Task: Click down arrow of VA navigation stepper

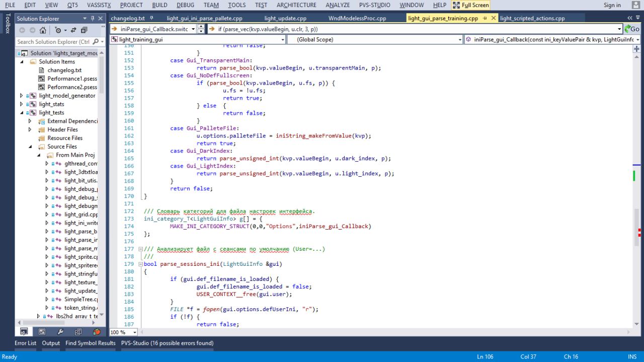Action: pyautogui.click(x=201, y=32)
